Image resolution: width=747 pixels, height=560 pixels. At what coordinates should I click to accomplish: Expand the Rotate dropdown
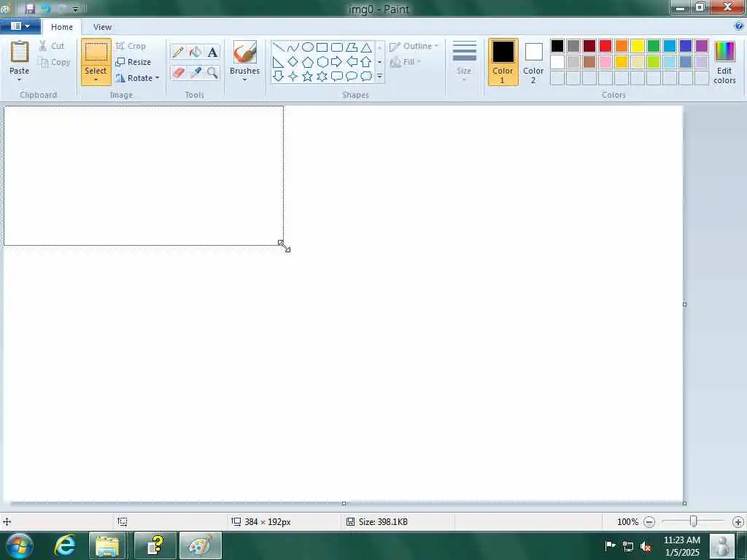pos(157,78)
